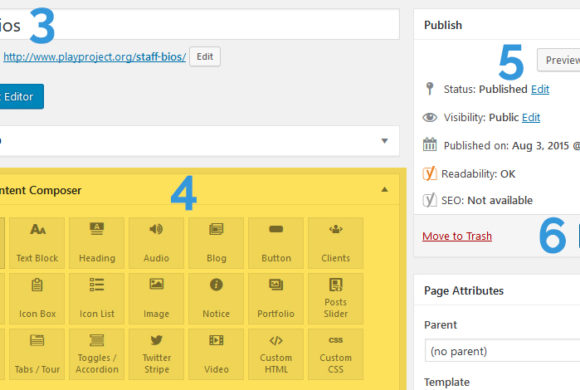Click into the page title field
The image size is (580, 390).
pyautogui.click(x=200, y=24)
